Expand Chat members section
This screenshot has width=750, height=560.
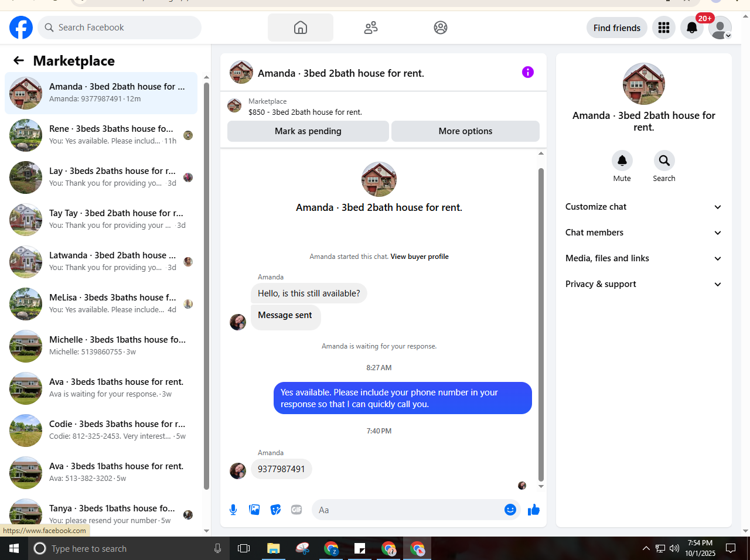coord(643,233)
